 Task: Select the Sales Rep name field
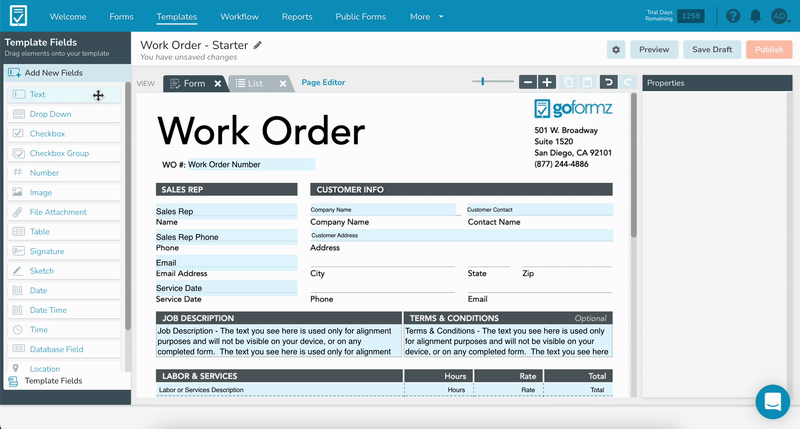click(x=227, y=211)
